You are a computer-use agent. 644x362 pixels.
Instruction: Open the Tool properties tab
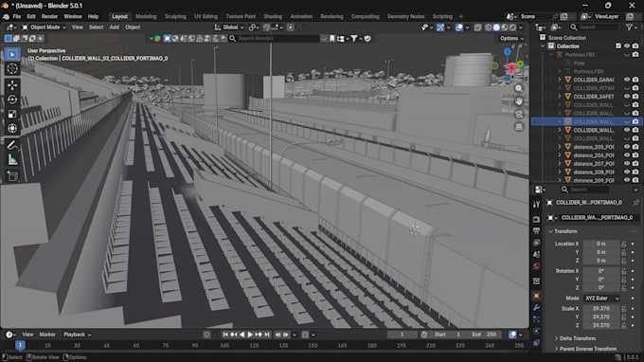click(536, 204)
